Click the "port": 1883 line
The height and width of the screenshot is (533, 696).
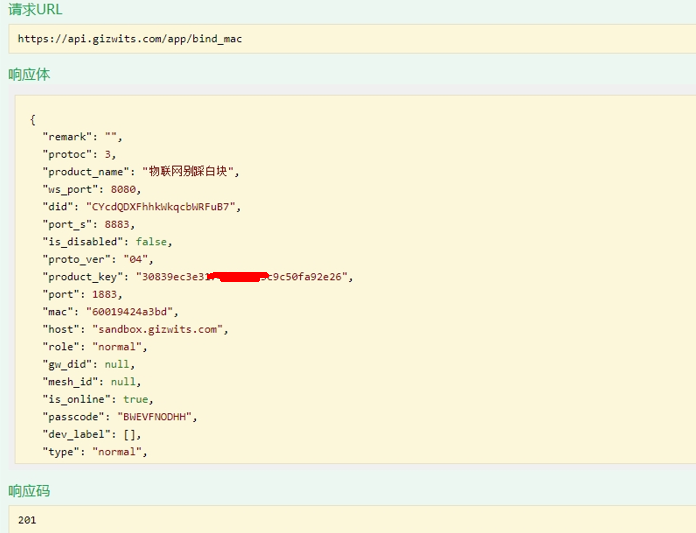(82, 294)
